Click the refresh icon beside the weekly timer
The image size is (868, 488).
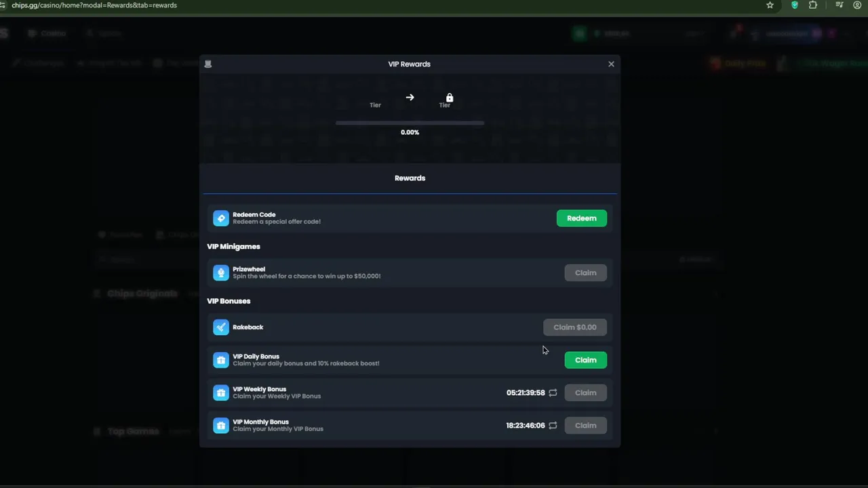pos(553,392)
